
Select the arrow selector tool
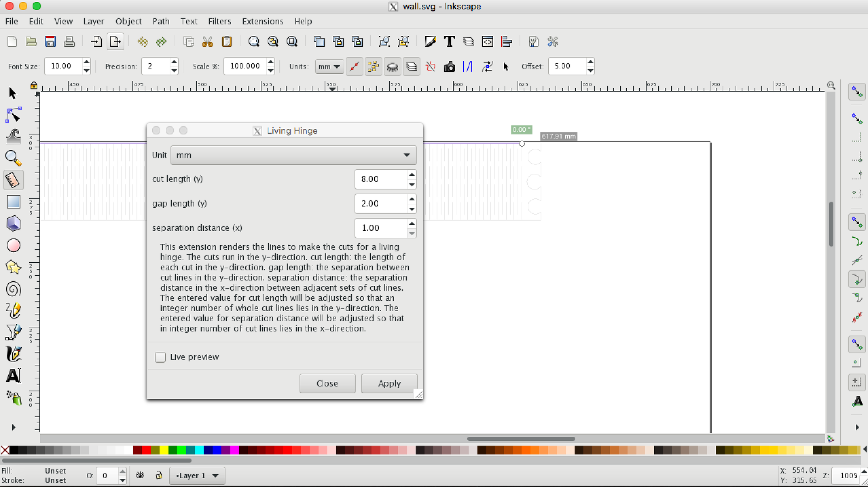[13, 93]
